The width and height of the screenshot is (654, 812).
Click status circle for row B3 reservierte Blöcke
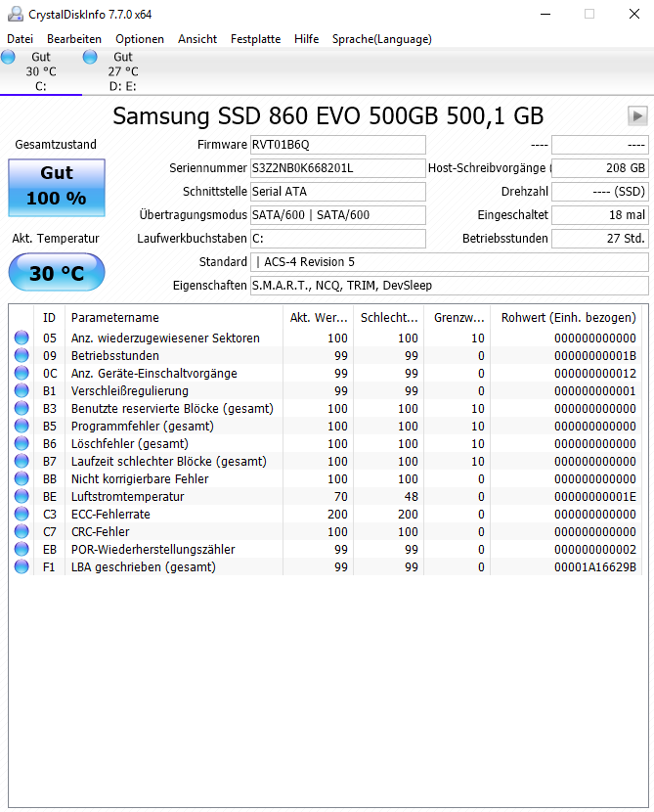22,408
